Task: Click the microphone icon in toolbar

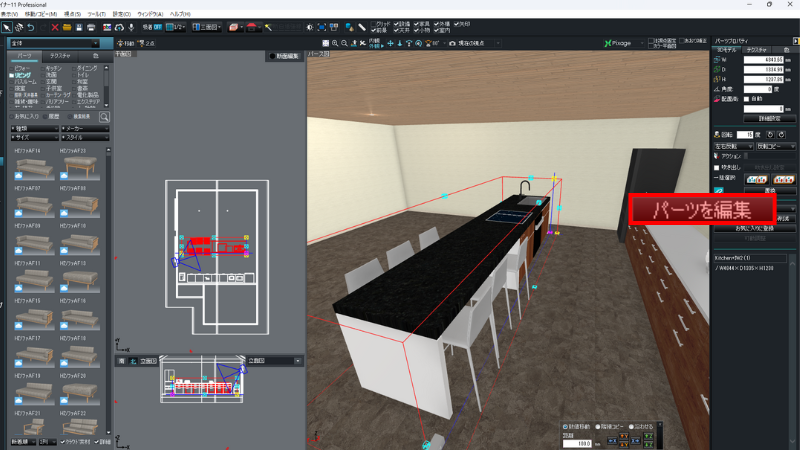Action: pos(131,27)
